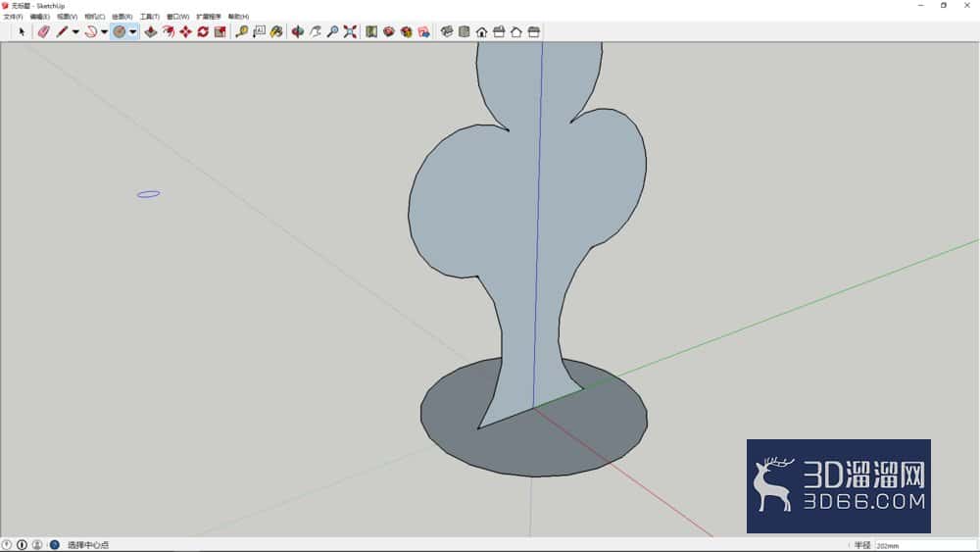Open the 编辑(E) Edit menu
980x552 pixels.
click(x=39, y=17)
